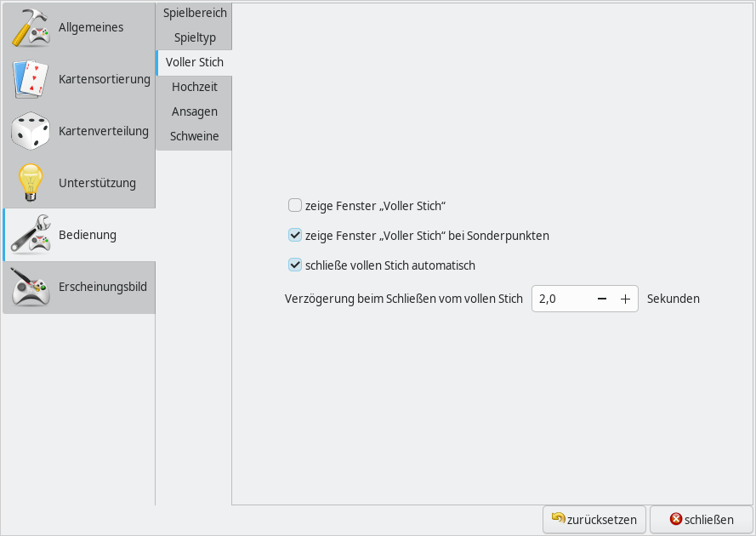This screenshot has height=536, width=756.
Task: Increase the delay with the plus button
Action: [625, 299]
